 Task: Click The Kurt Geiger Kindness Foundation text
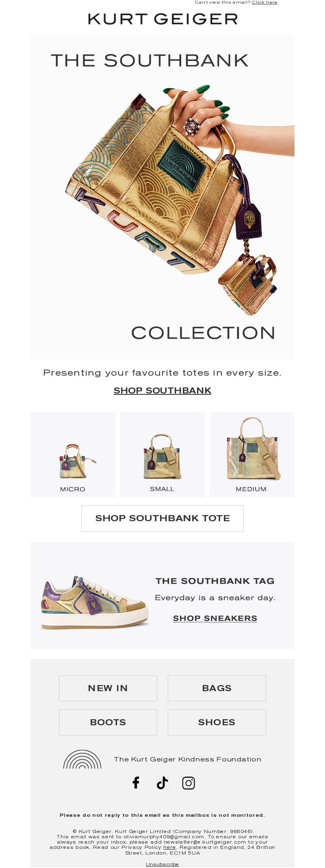[x=188, y=759]
